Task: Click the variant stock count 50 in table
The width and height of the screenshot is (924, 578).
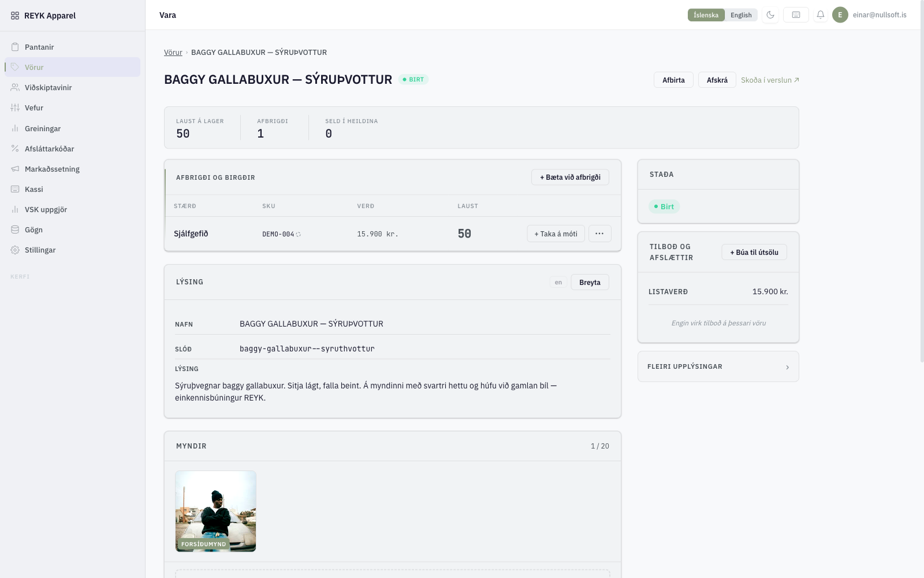Action: point(464,234)
